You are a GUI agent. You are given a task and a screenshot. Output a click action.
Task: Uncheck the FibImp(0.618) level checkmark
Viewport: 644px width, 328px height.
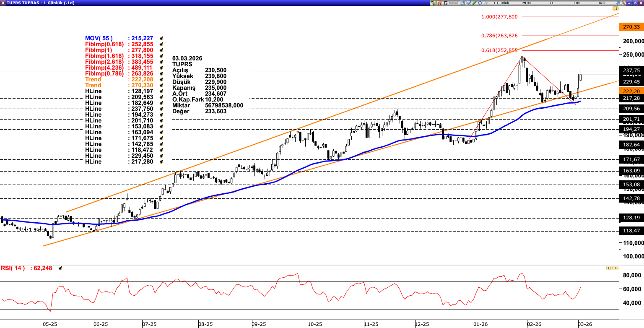click(161, 44)
